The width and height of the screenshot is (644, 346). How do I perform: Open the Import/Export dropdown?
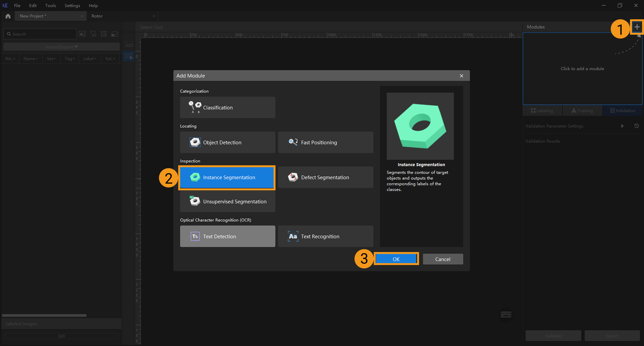[61, 47]
